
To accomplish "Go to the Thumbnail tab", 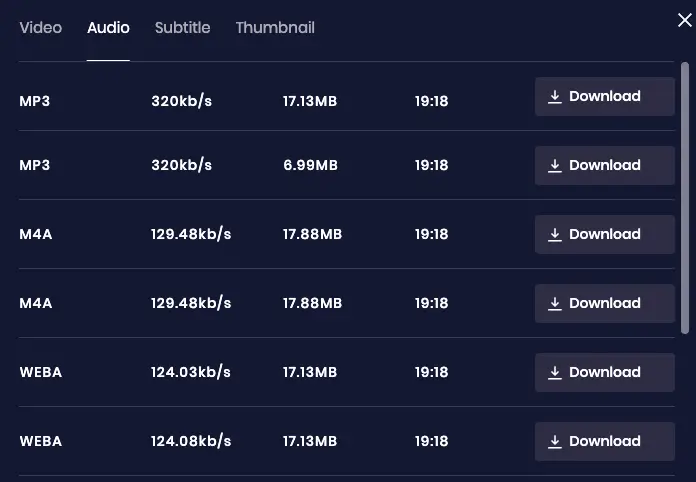I will 275,28.
